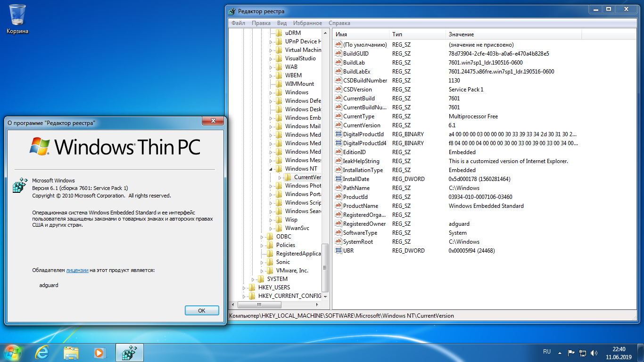
Task: Click the BuildGUID value icon
Action: point(338,53)
